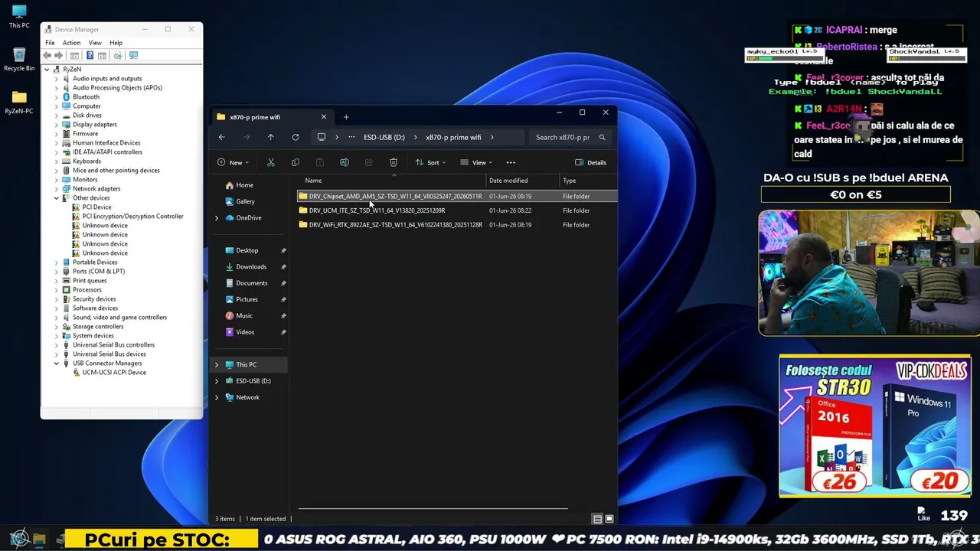This screenshot has width=980, height=551.
Task: Expand Audio inputs and outputs category
Action: pos(56,79)
